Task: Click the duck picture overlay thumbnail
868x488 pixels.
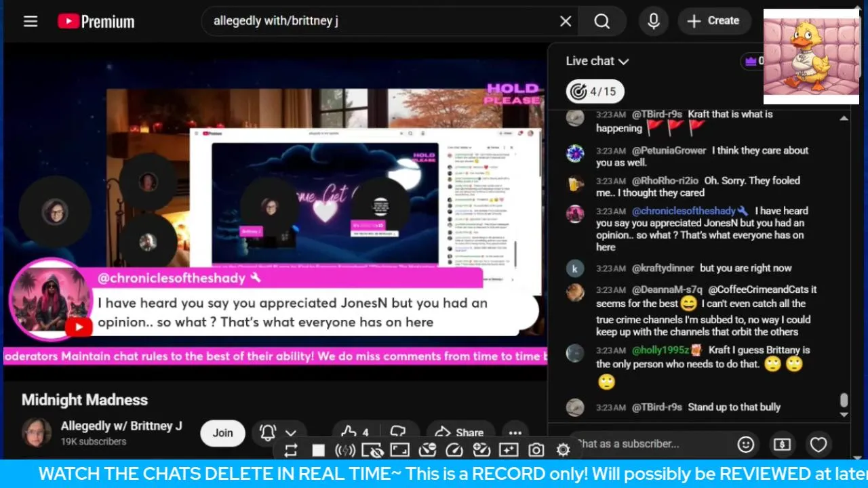Action: pyautogui.click(x=811, y=57)
